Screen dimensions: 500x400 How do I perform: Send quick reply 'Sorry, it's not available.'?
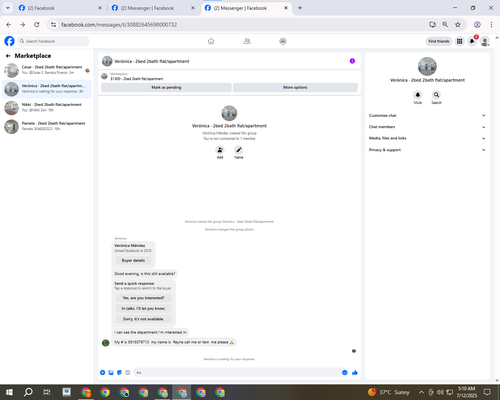143,319
